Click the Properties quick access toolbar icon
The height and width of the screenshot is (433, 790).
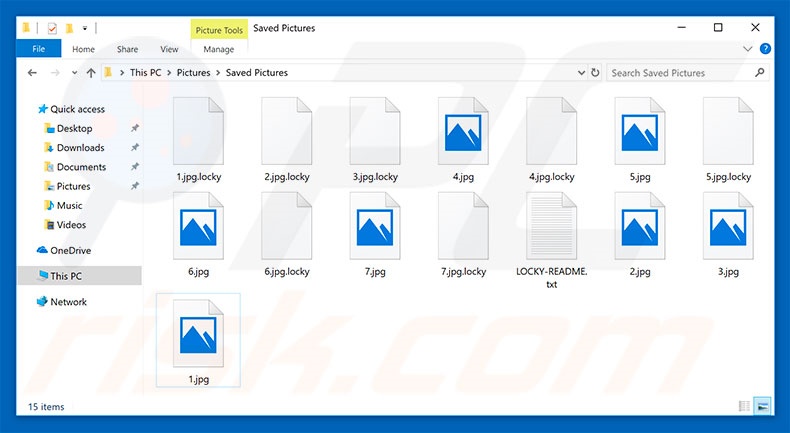(52, 28)
